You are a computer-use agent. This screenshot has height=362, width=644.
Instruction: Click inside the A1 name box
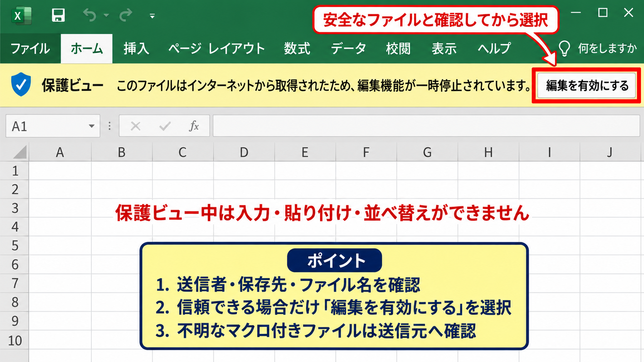point(46,126)
